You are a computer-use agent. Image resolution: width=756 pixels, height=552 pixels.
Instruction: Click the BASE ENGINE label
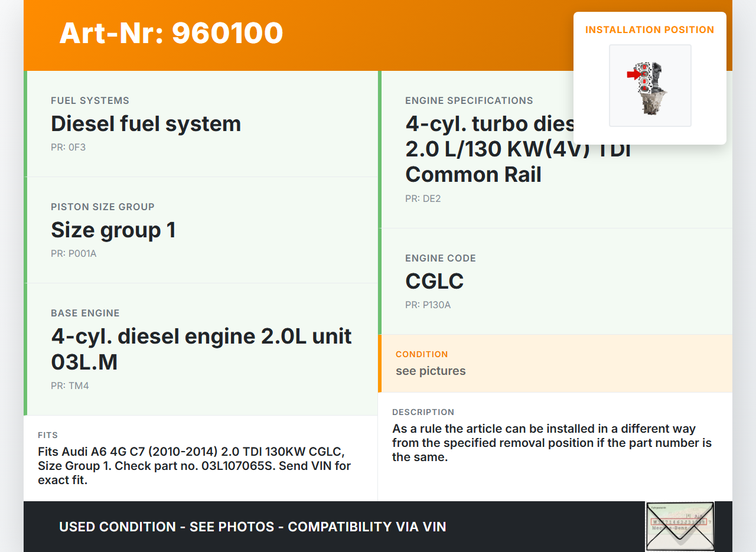tap(85, 313)
